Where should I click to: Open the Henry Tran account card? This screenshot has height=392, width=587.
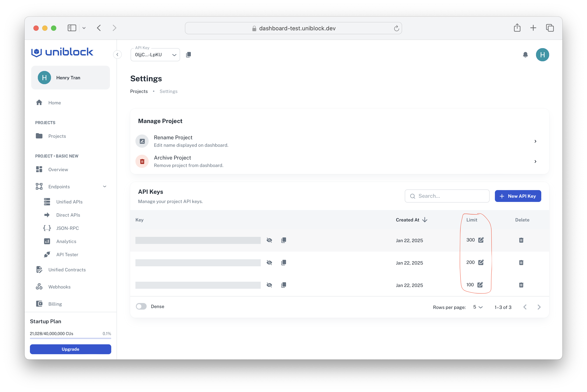tap(71, 78)
